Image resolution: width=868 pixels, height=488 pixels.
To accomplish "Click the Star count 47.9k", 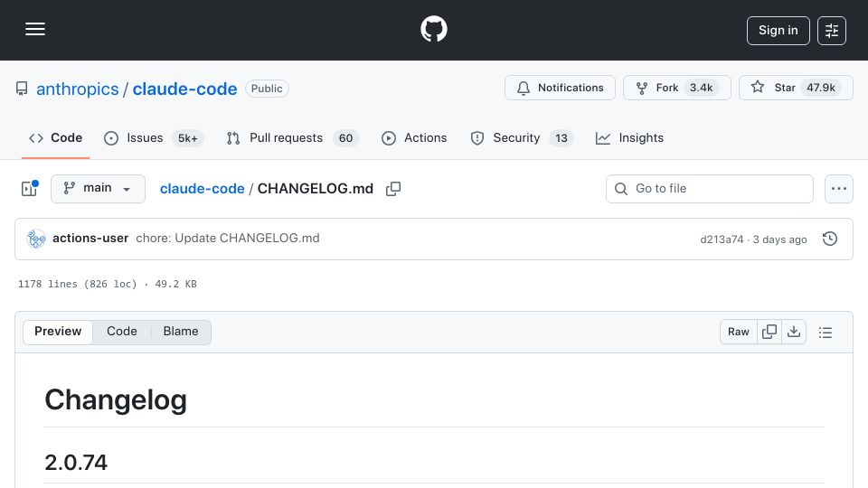I will pos(820,88).
